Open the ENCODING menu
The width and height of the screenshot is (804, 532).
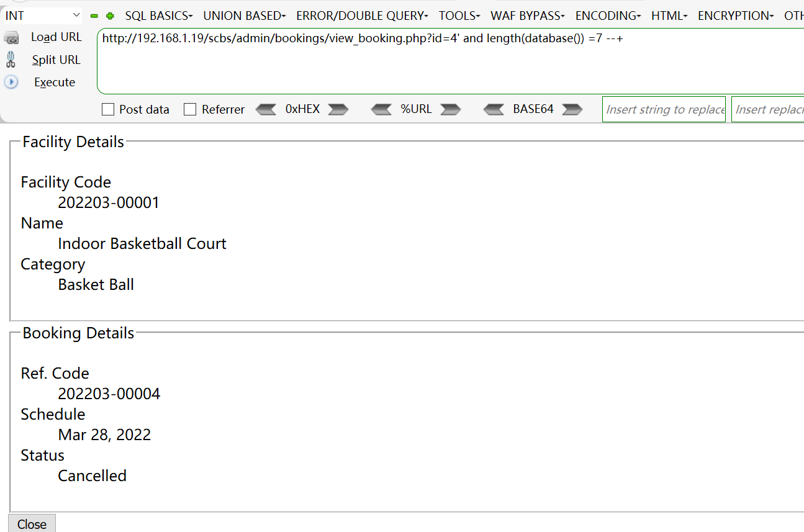coord(608,16)
